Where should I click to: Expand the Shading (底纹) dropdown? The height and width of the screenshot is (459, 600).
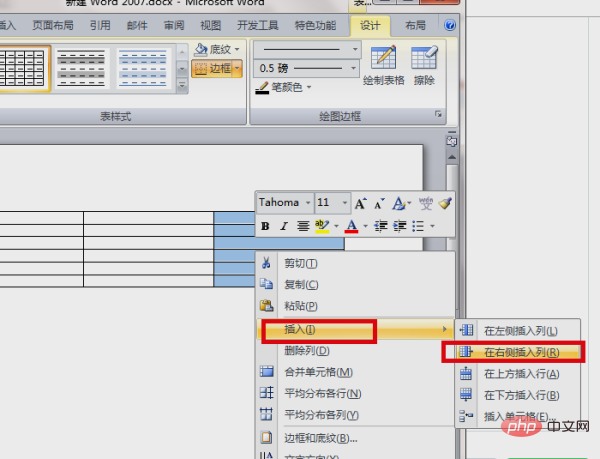click(x=237, y=48)
